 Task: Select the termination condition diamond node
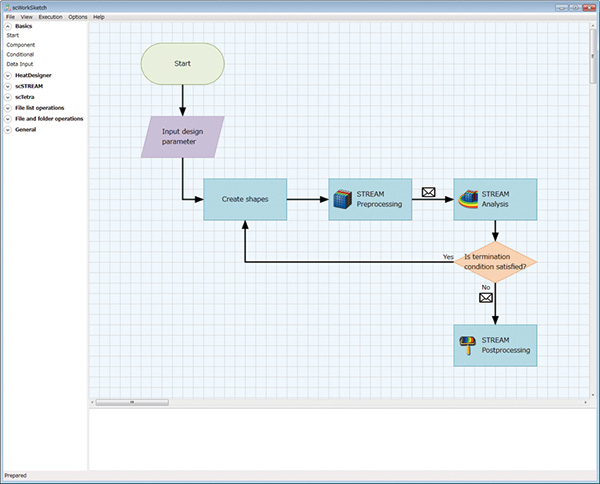tap(495, 262)
